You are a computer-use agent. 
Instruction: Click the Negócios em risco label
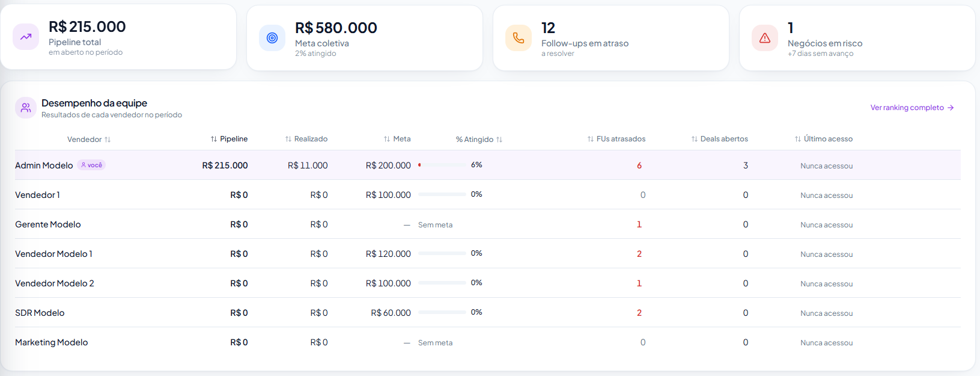coord(825,43)
